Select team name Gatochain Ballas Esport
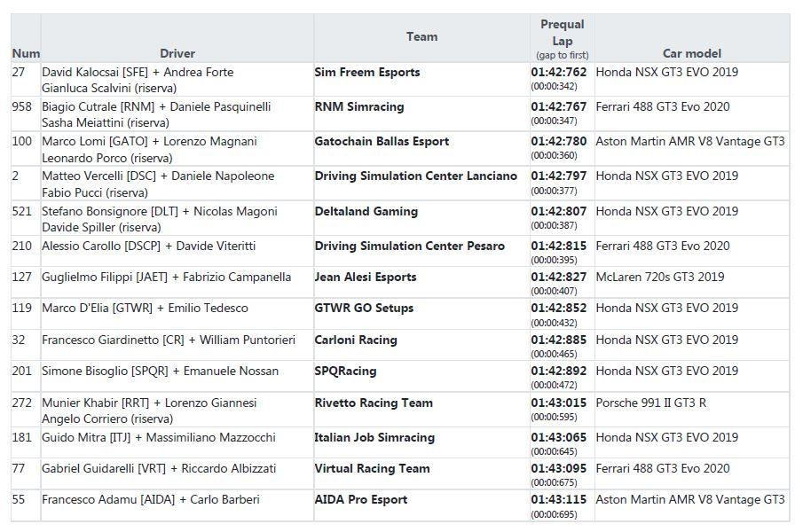803x532 pixels. pyautogui.click(x=382, y=142)
